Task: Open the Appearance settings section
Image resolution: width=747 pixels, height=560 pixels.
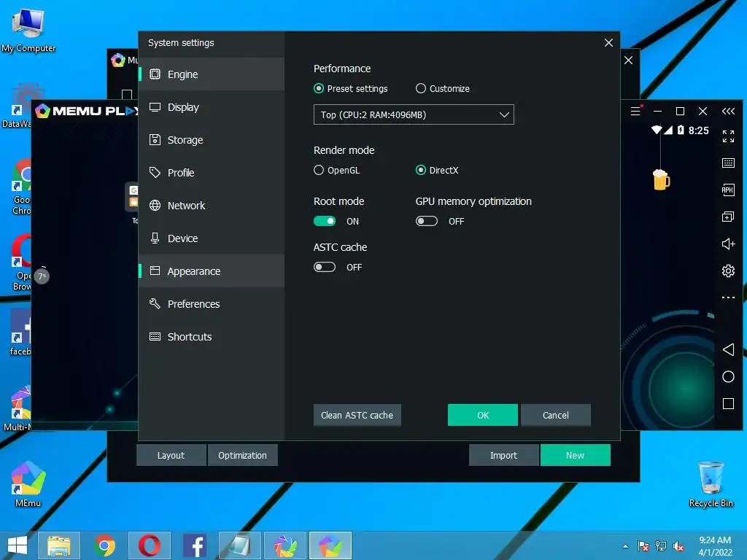Action: pos(212,271)
